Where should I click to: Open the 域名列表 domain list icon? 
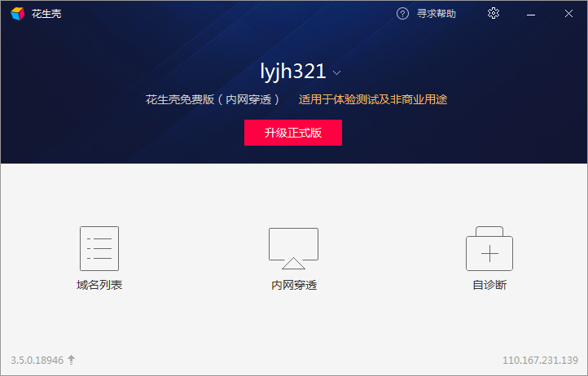coord(99,248)
